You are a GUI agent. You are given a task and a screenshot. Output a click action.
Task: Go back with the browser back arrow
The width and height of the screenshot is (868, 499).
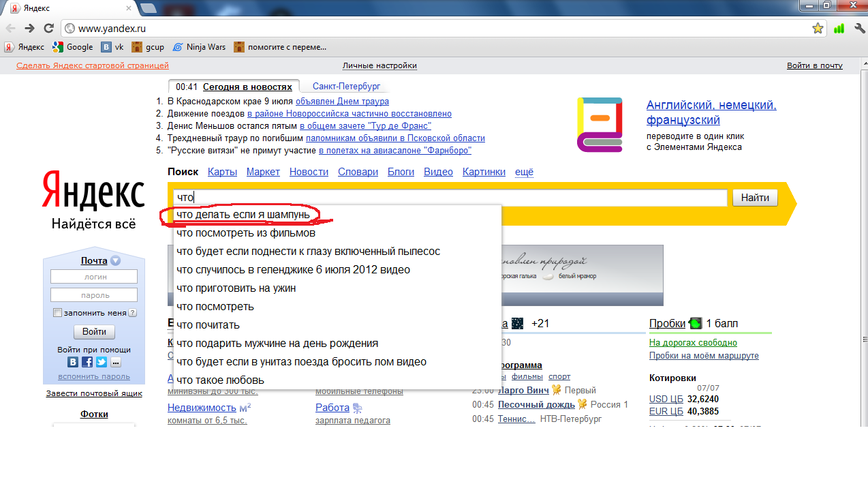pos(10,28)
